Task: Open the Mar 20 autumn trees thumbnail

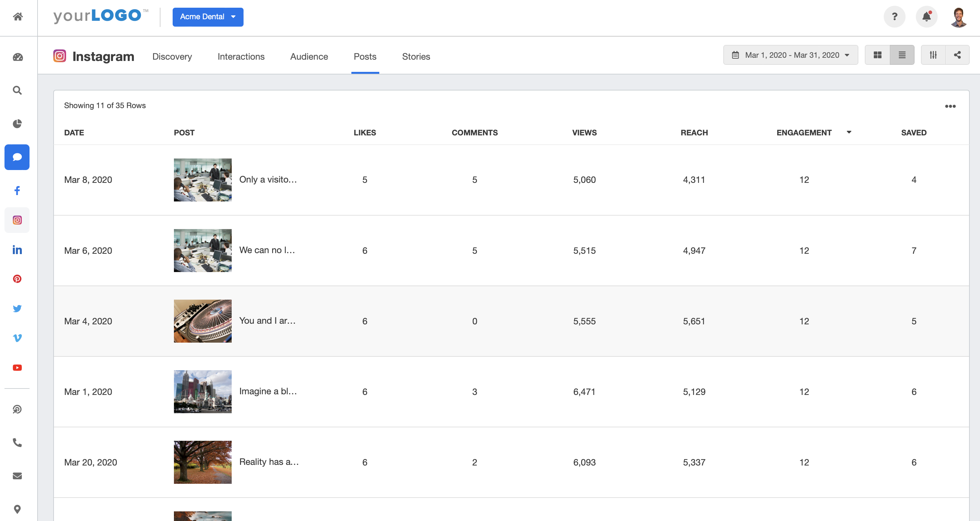Action: pos(203,462)
